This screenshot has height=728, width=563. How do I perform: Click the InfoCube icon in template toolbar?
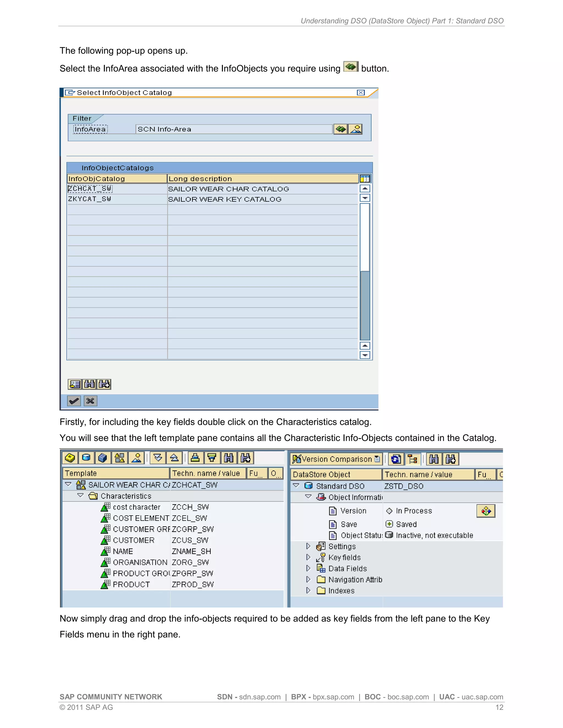(x=103, y=458)
